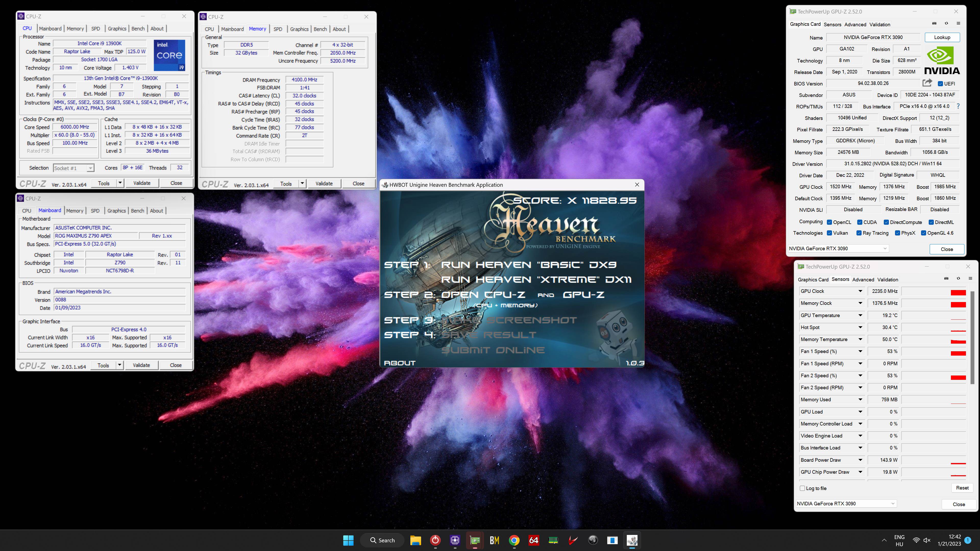Screen dimensions: 980x551
Task: Open the Hot Spot sensor dropdown arrow
Action: pyautogui.click(x=860, y=327)
